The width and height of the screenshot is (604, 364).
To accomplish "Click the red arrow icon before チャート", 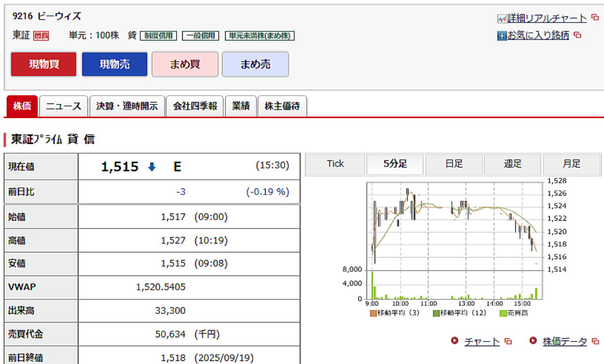I will tap(455, 340).
